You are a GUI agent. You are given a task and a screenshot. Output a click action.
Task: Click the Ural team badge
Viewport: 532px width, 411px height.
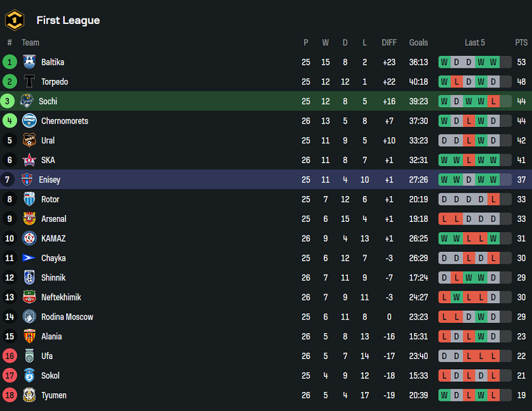pyautogui.click(x=29, y=141)
